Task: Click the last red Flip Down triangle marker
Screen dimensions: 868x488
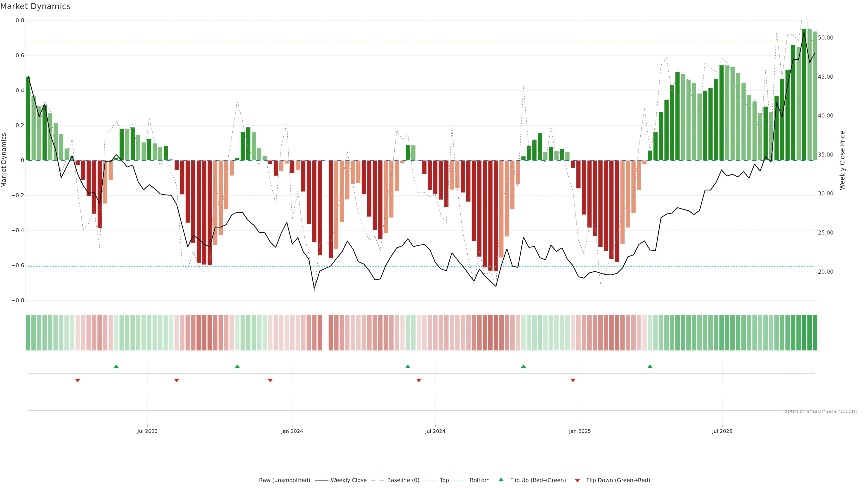Action: point(573,380)
